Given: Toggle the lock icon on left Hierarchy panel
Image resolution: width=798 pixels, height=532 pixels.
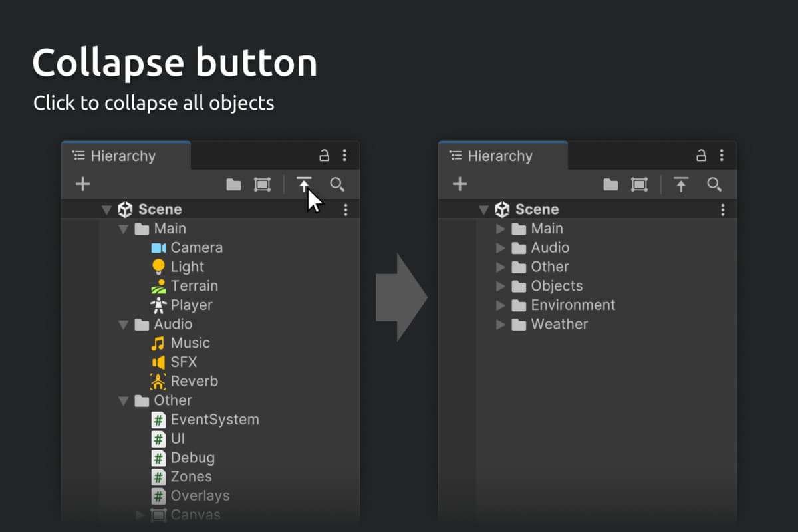Looking at the screenshot, I should [324, 156].
